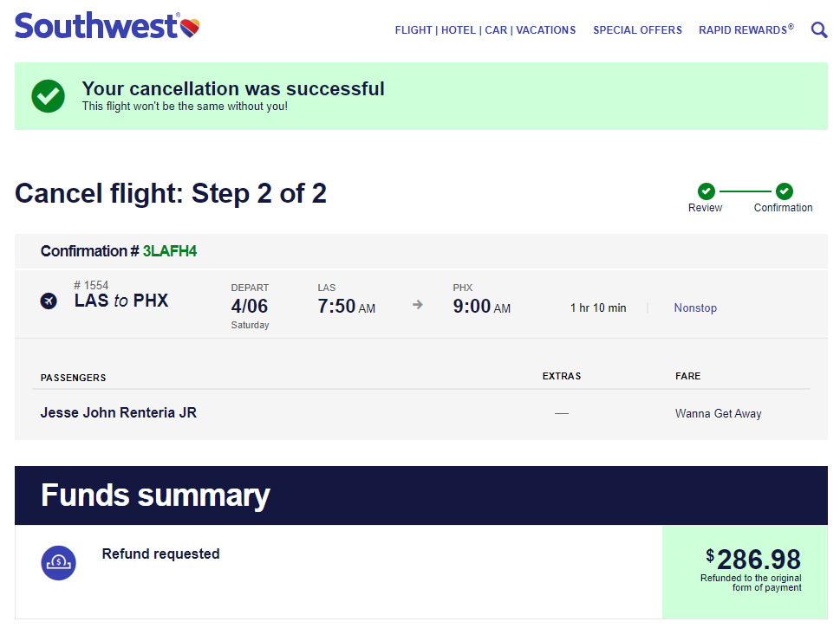The width and height of the screenshot is (840, 628).
Task: Click the HOTEL link in navigation
Action: [459, 29]
